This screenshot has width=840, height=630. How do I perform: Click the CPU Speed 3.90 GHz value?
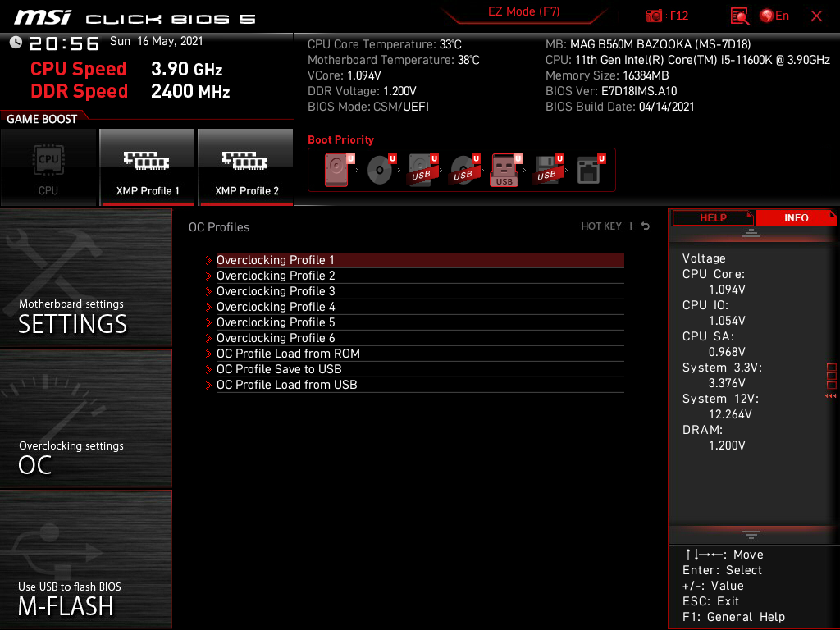coord(186,69)
